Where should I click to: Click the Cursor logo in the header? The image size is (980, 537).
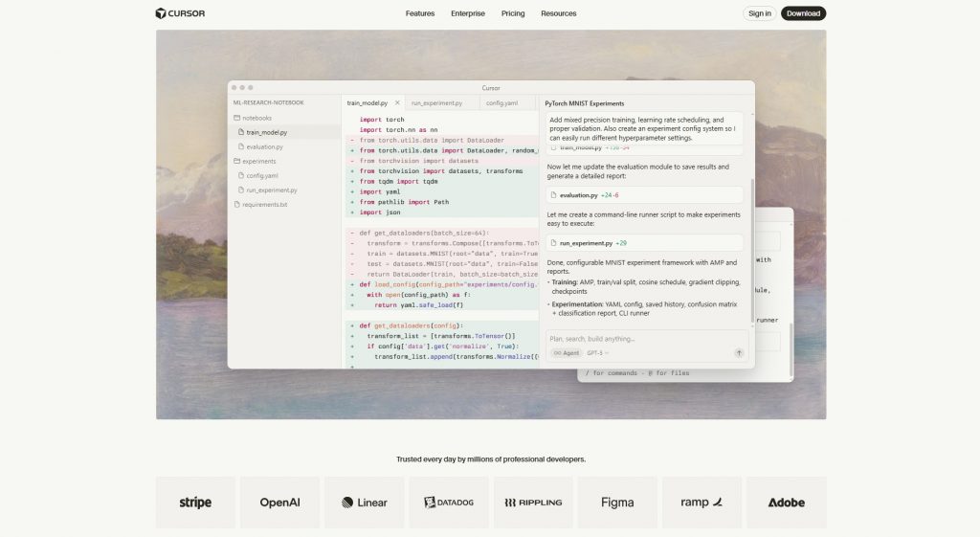pyautogui.click(x=180, y=13)
